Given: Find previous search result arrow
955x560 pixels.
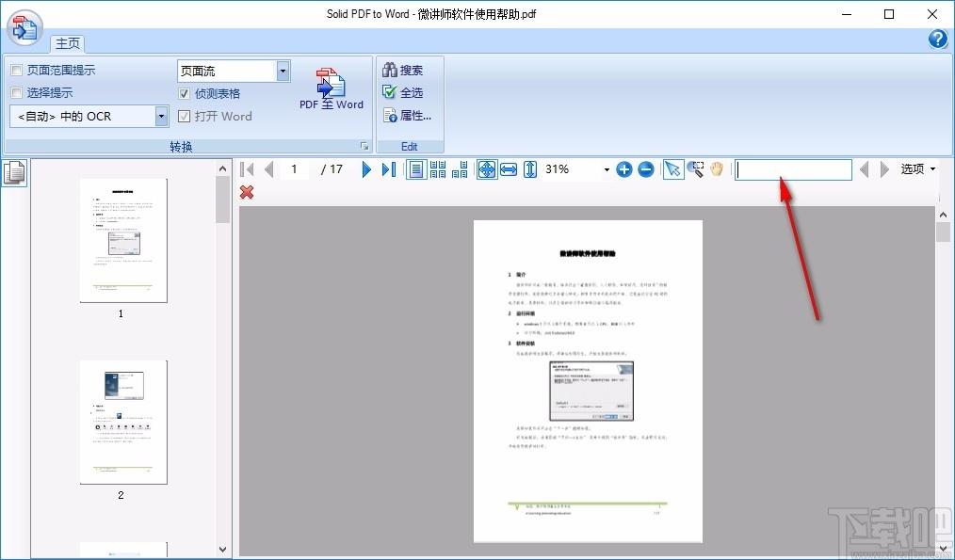Looking at the screenshot, I should point(864,169).
